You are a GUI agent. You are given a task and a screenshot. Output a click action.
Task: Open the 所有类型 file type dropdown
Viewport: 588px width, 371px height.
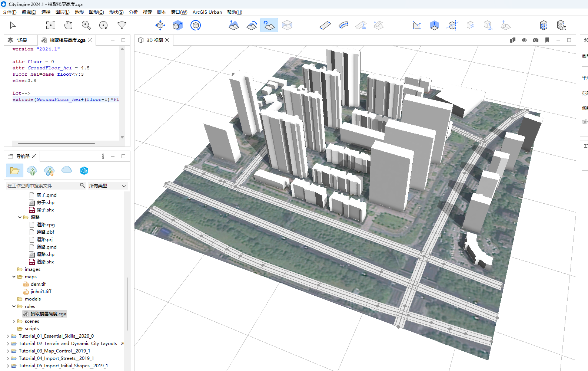(107, 185)
